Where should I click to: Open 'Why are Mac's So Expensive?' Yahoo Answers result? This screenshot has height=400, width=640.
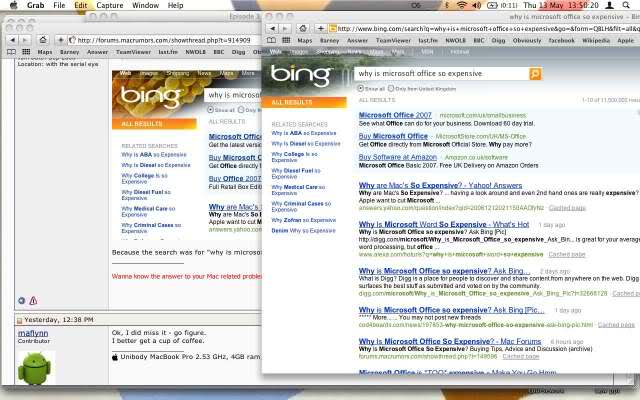440,185
